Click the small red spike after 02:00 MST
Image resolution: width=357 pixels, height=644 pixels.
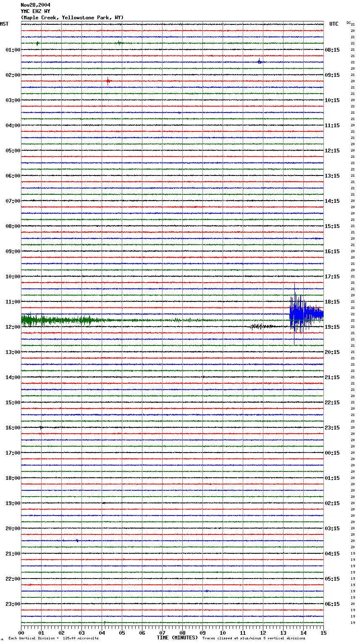(108, 81)
